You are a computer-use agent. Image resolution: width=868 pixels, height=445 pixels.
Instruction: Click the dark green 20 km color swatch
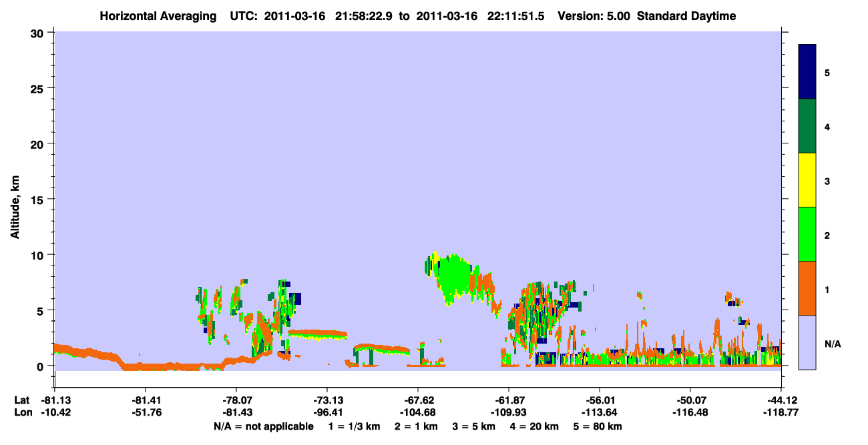click(807, 126)
